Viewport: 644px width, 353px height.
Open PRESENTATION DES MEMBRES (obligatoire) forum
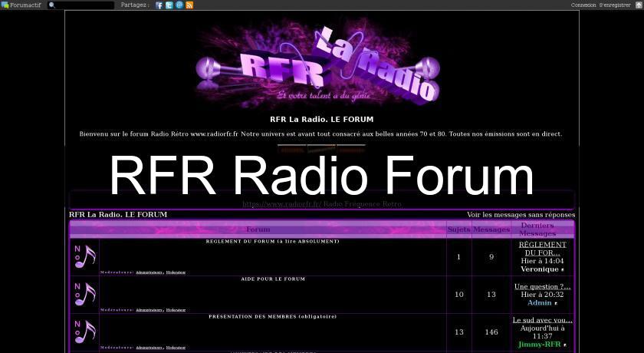click(x=273, y=316)
